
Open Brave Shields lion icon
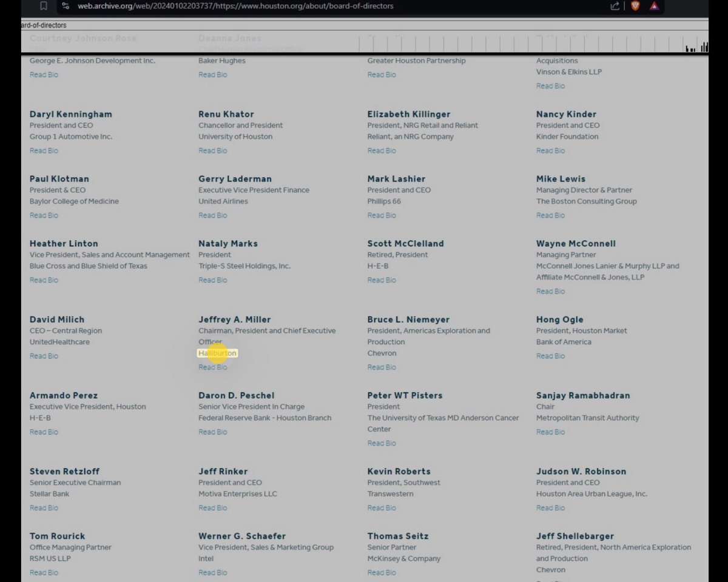click(635, 6)
